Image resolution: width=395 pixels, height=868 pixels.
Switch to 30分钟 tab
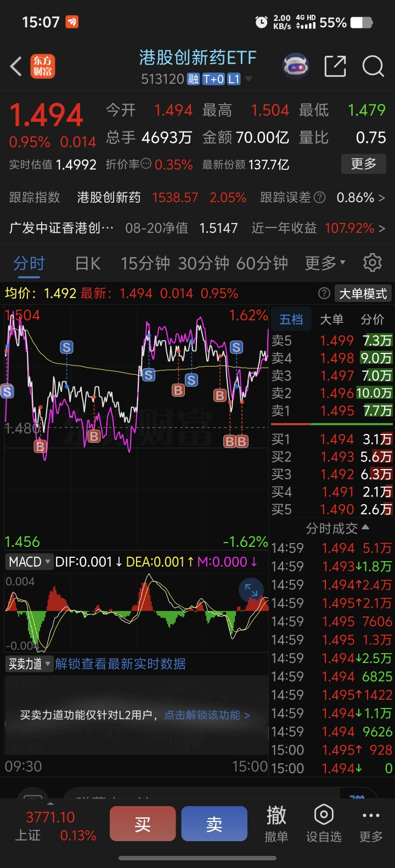[203, 263]
